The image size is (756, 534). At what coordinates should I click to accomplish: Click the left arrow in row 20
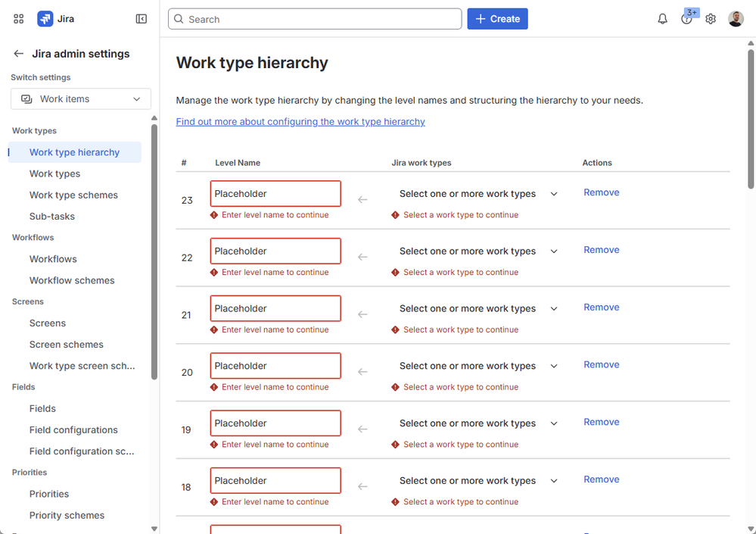(362, 372)
